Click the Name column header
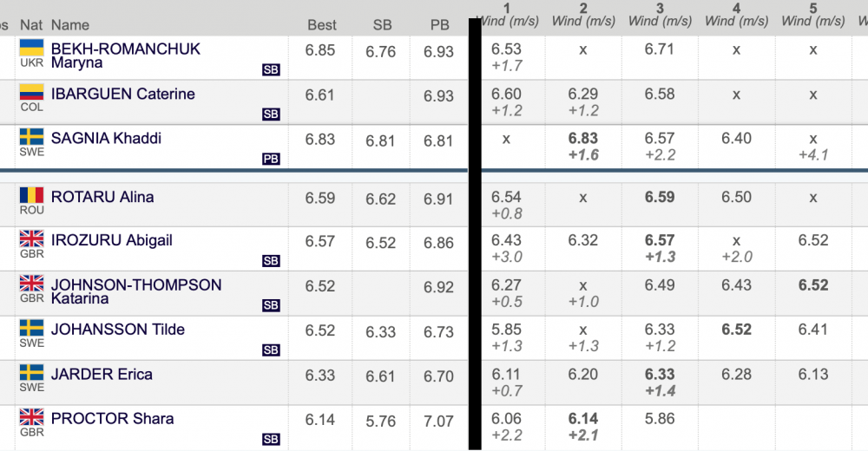The height and width of the screenshot is (451, 868). click(70, 25)
